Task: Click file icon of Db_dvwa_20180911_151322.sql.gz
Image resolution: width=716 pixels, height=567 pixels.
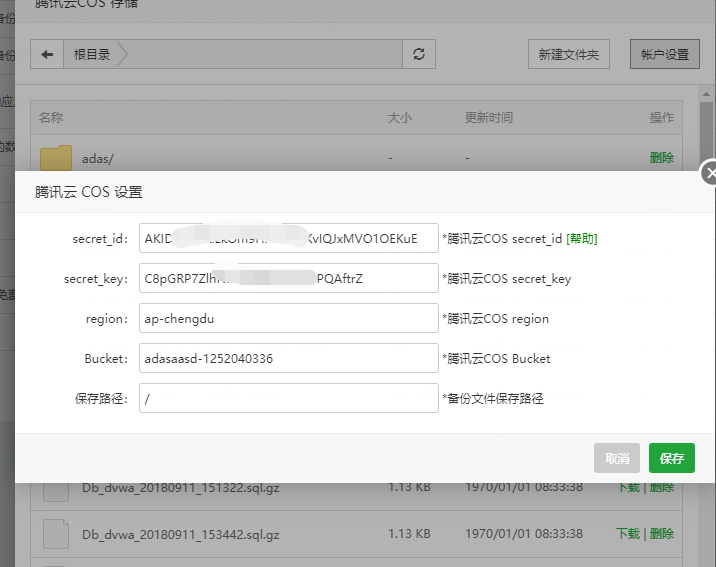Action: [56, 491]
